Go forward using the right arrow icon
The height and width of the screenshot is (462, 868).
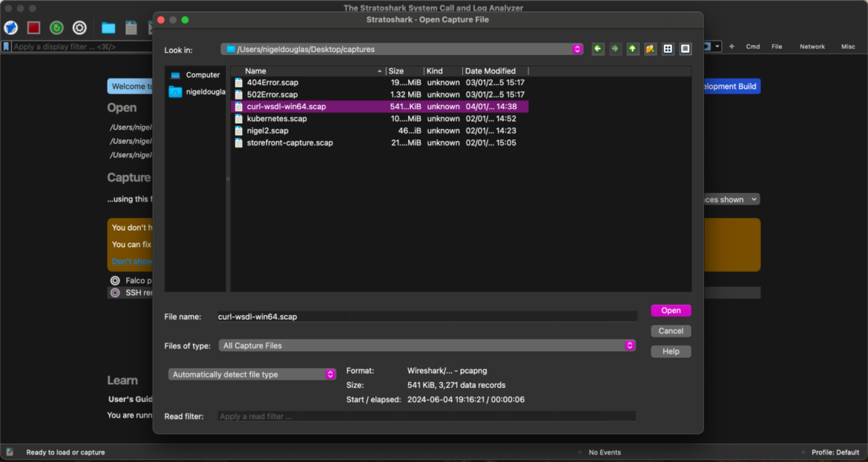coord(615,49)
